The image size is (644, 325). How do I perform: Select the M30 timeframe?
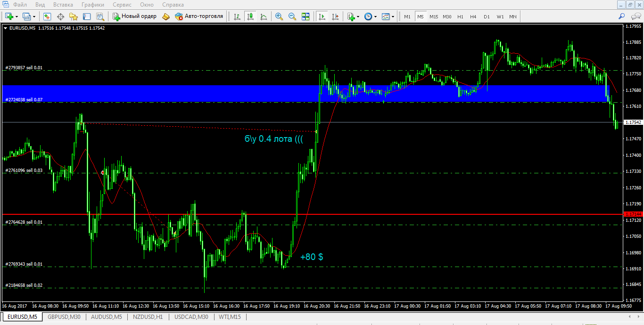click(x=447, y=16)
